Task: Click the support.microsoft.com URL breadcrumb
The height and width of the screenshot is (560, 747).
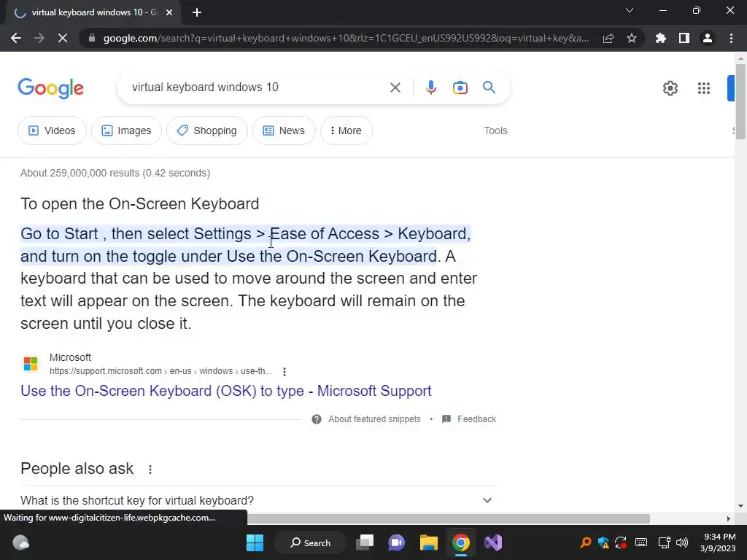Action: pyautogui.click(x=160, y=371)
